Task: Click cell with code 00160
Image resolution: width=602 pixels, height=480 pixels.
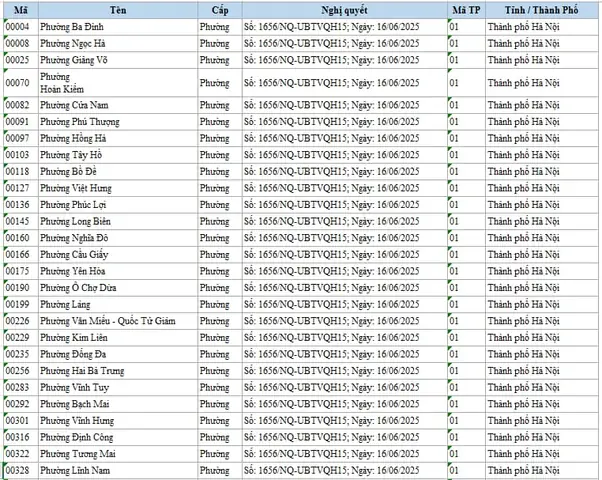Action: click(21, 238)
